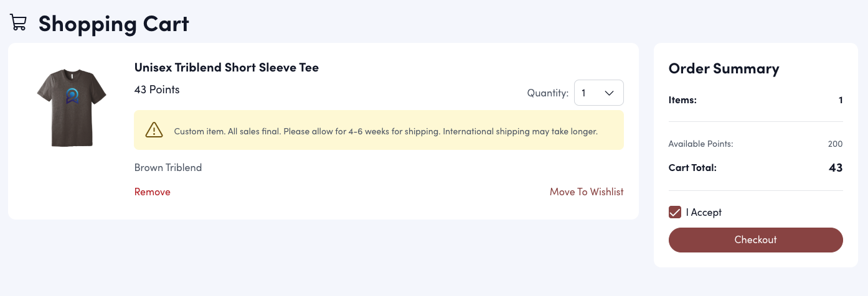
Task: Move the tee to wishlist
Action: coord(586,192)
